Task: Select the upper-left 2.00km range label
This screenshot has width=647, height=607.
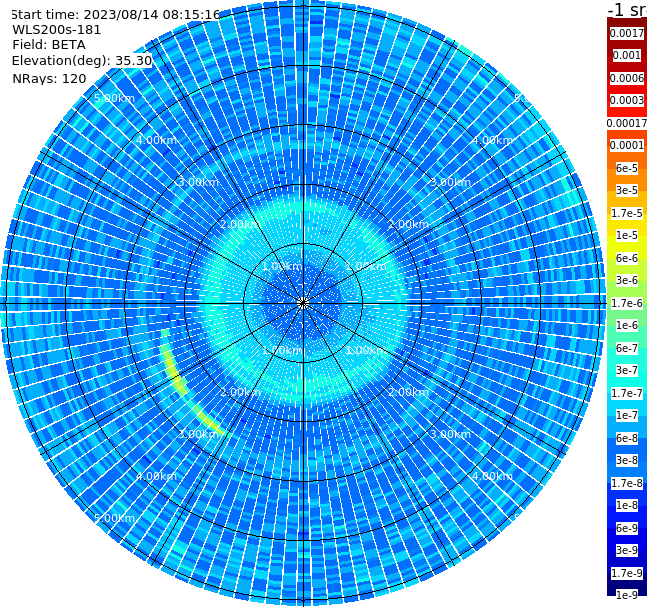Action: coord(241,224)
